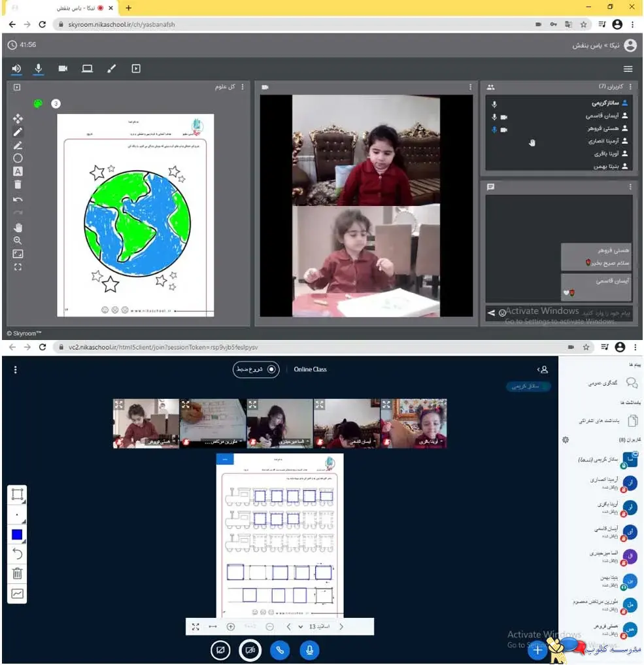Screen dimensions: 644x665
Task: Open the chat panel three-dot menu in Skyroom
Action: tap(630, 187)
